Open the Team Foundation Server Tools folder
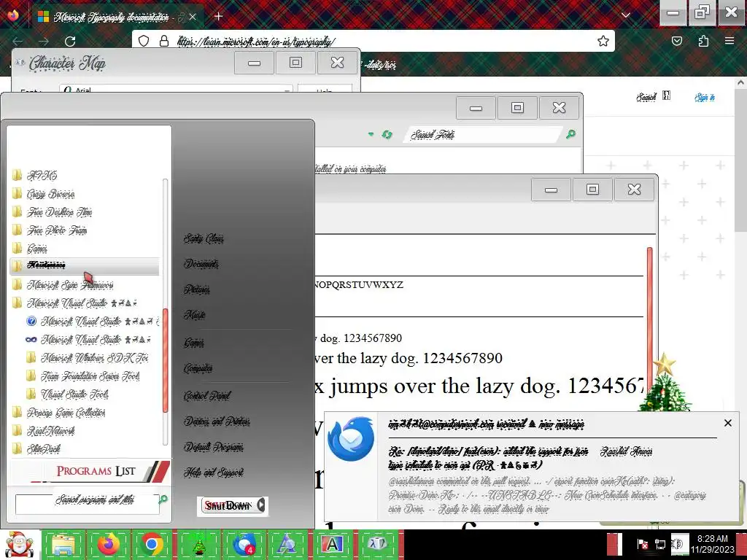The width and height of the screenshot is (747, 560). pyautogui.click(x=83, y=376)
